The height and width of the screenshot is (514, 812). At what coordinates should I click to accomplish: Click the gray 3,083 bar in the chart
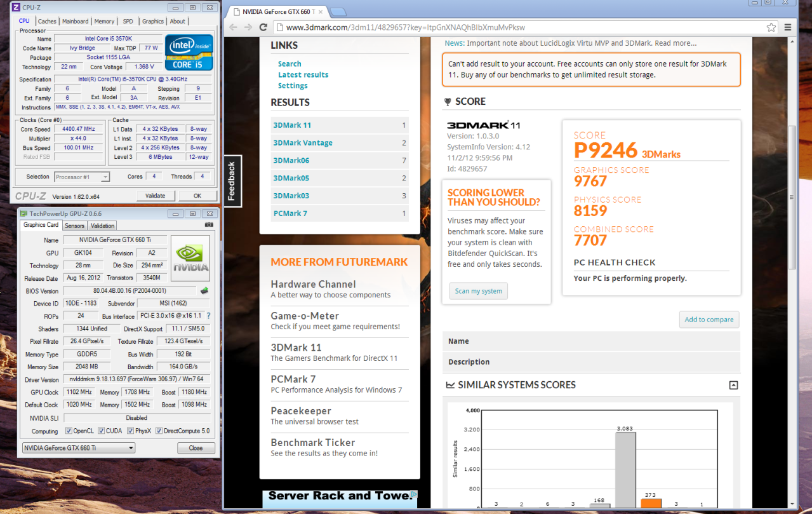[x=625, y=470]
